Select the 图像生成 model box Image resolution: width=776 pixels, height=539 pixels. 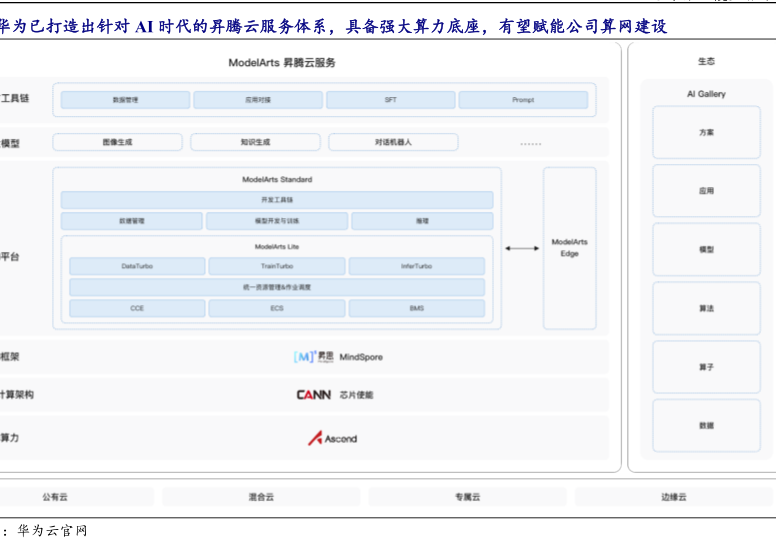[117, 142]
